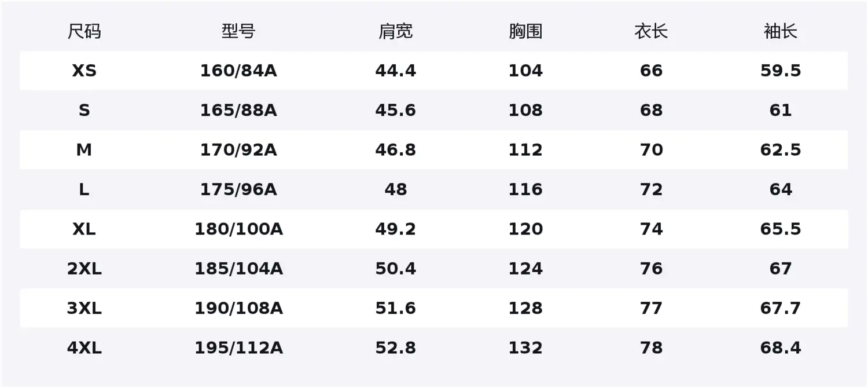Select shoulder width value 44.4
Image resolution: width=868 pixels, height=388 pixels.
[396, 71]
